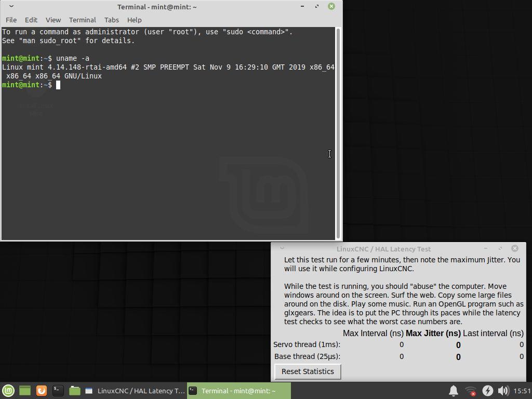Click the Show Desktop green icon in panel
This screenshot has width=532, height=399.
pos(25,391)
